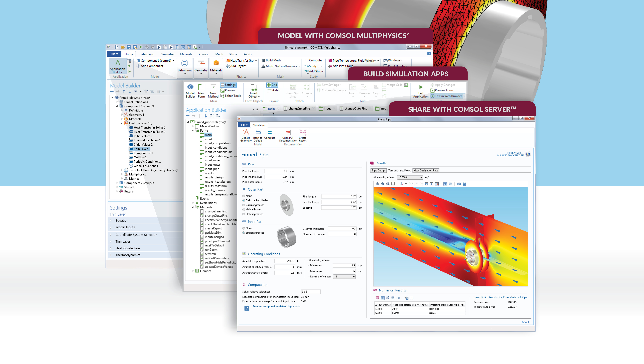Click the Update Geometry icon

click(x=246, y=133)
